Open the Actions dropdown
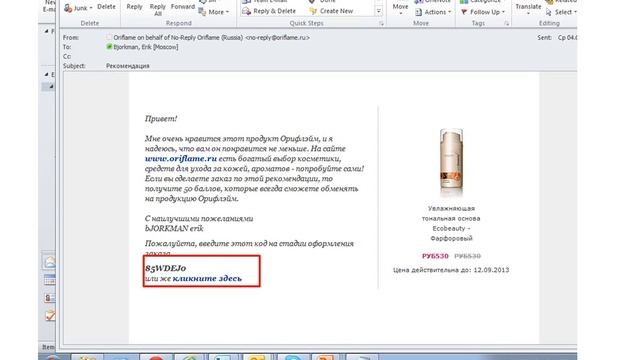The image size is (640, 360). click(x=433, y=12)
